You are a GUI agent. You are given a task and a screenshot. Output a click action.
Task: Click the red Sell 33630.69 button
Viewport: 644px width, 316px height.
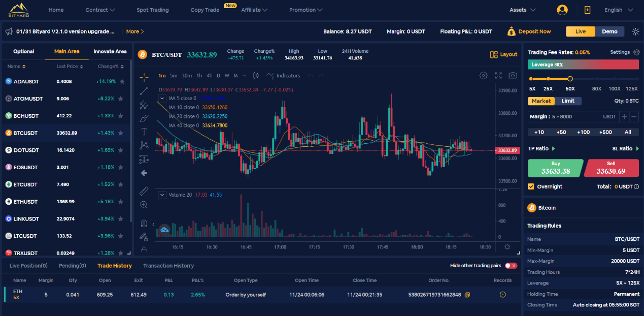[612, 168]
